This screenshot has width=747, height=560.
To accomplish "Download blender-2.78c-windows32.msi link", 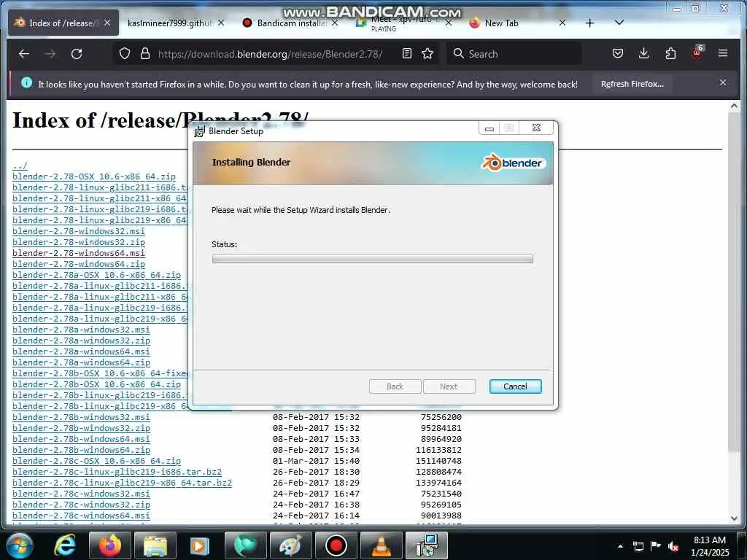I will coord(81,494).
